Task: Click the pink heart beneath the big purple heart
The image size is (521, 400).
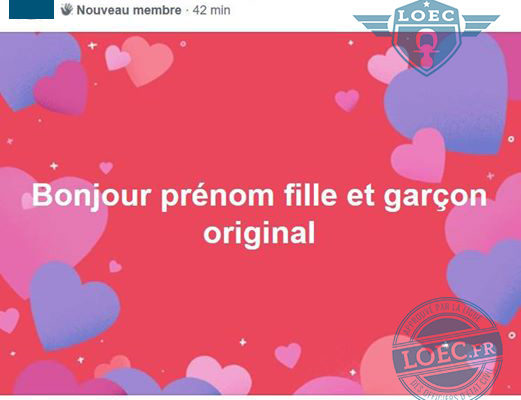Action: click(419, 156)
